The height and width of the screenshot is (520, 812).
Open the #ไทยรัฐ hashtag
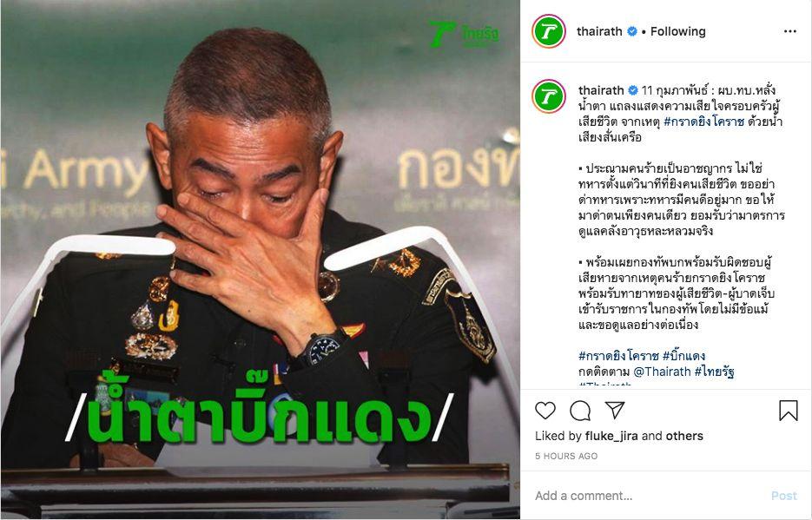pos(715,372)
